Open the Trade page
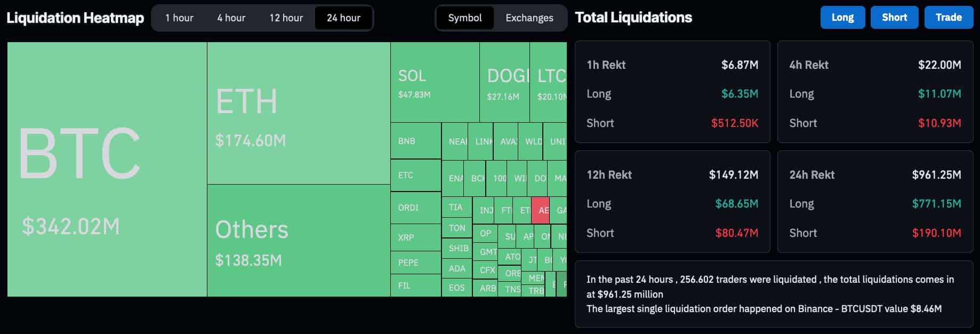Viewport: 980px width, 334px height. tap(949, 17)
